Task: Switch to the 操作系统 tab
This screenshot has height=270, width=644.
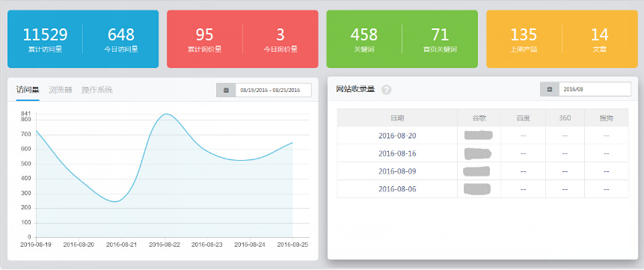Action: [x=97, y=90]
